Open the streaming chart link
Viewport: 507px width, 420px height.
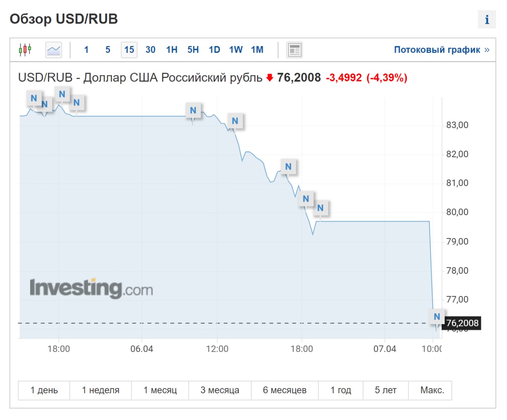click(x=441, y=50)
